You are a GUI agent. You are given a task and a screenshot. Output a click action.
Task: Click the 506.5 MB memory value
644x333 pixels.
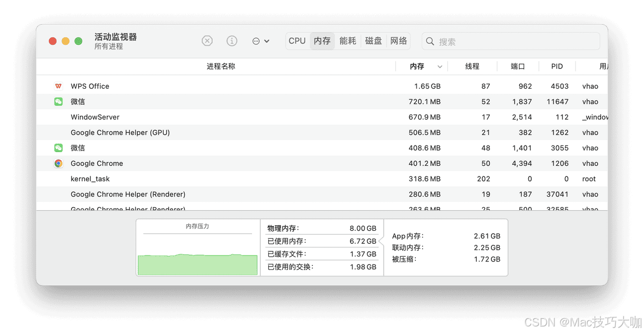(424, 132)
